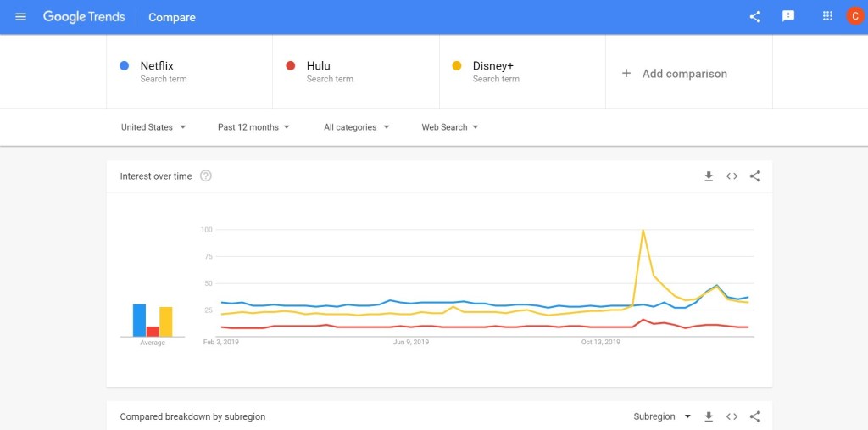Viewport: 868px width, 430px height.
Task: Get embed code for Interest over time
Action: [732, 176]
